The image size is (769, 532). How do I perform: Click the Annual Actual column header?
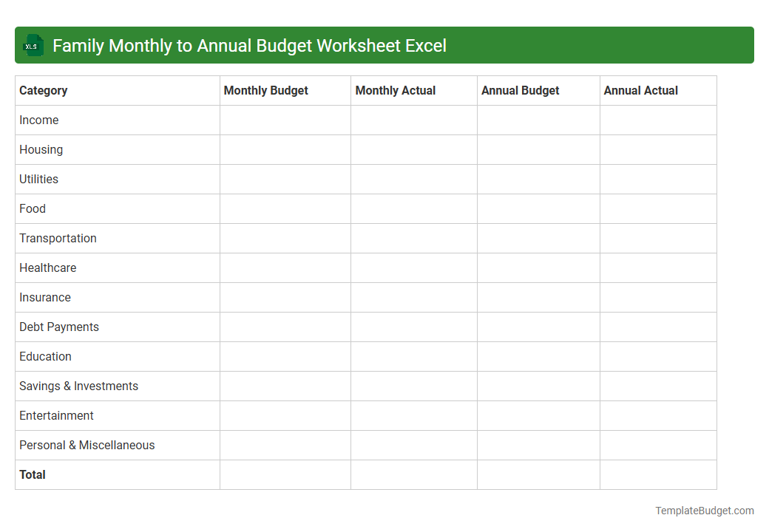point(640,90)
